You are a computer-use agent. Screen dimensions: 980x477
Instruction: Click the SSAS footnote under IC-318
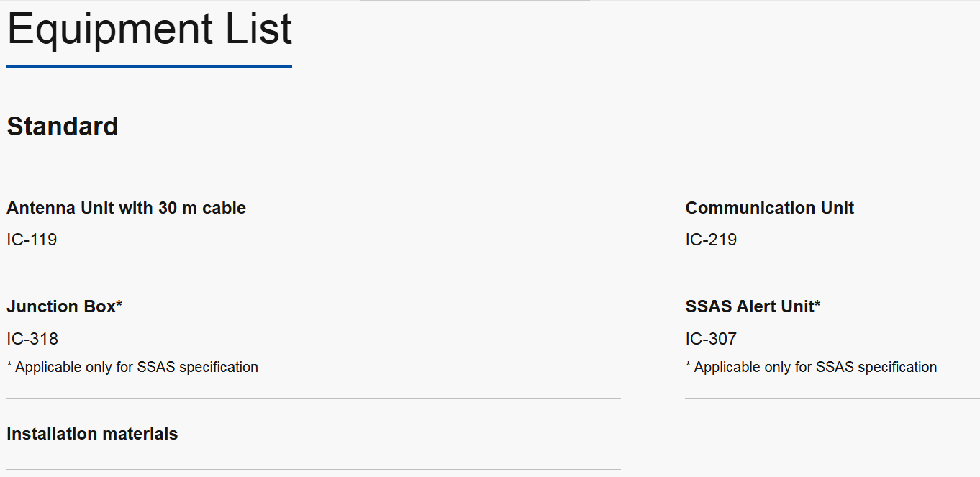click(132, 367)
